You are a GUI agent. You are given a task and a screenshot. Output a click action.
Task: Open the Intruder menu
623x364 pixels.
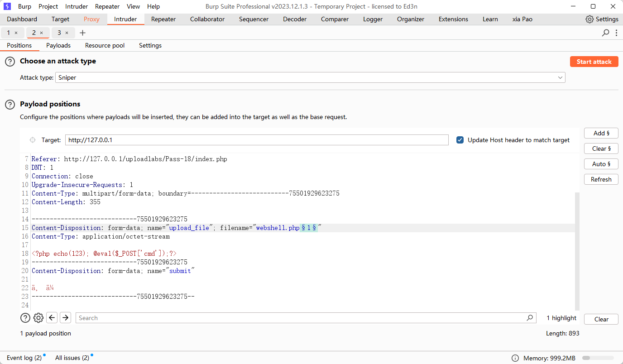pyautogui.click(x=77, y=6)
